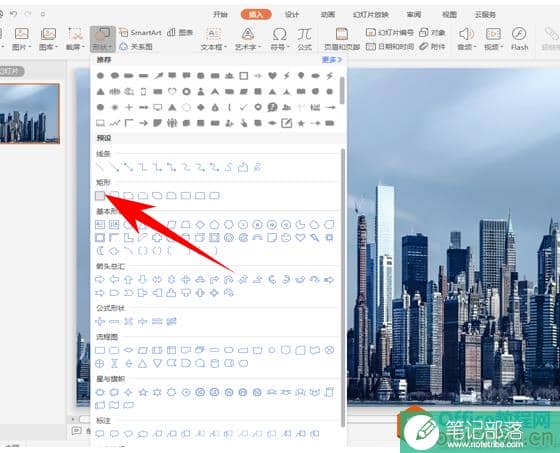
Task: Pick the down block arrow in 箭头总汇
Action: tap(143, 279)
